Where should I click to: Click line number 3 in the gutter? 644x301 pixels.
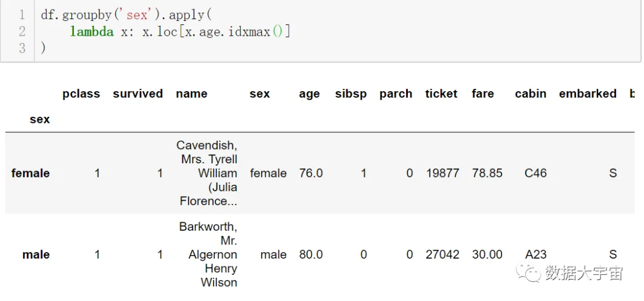click(22, 48)
